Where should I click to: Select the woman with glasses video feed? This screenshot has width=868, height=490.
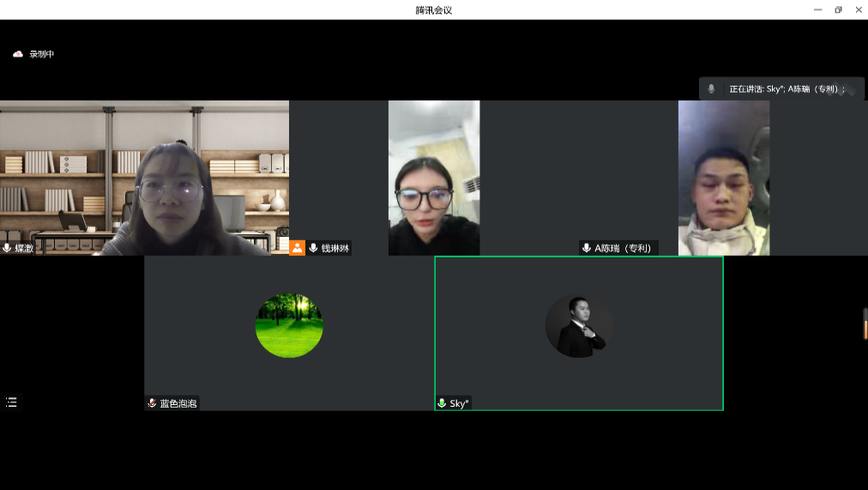(433, 178)
